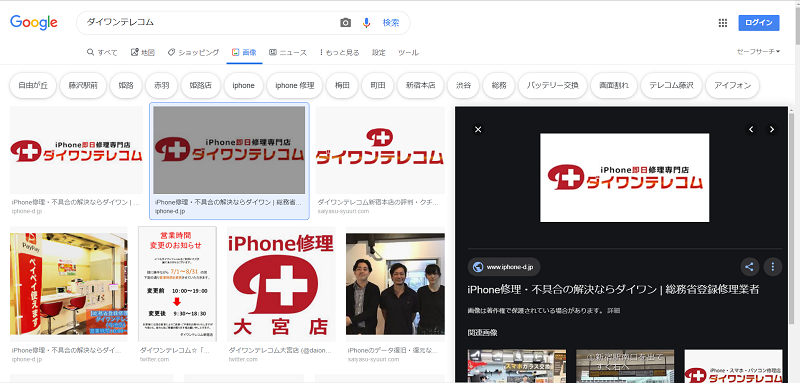The width and height of the screenshot is (800, 383).
Task: Expand セーフサーチ dropdown
Action: [x=758, y=52]
